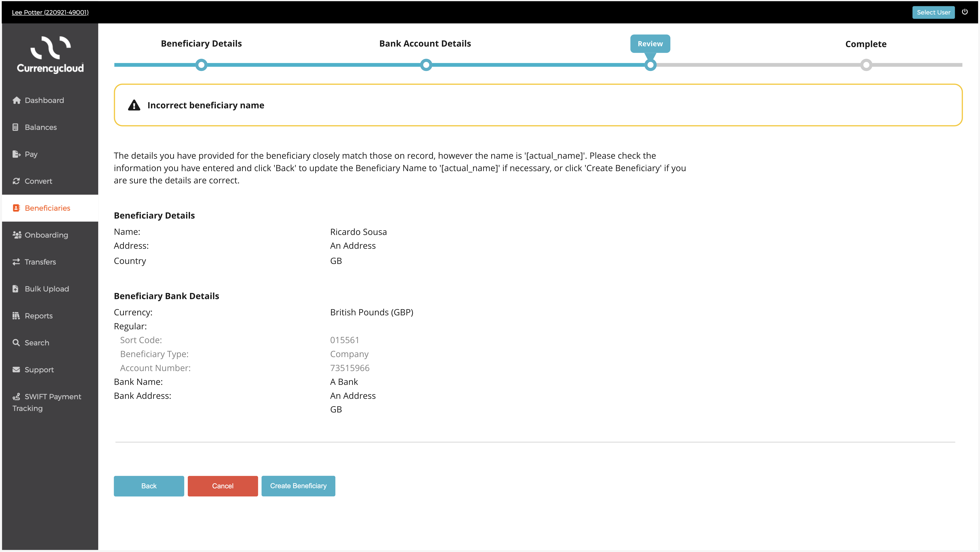980x552 pixels.
Task: Click the warning triangle icon in alert
Action: coord(134,105)
